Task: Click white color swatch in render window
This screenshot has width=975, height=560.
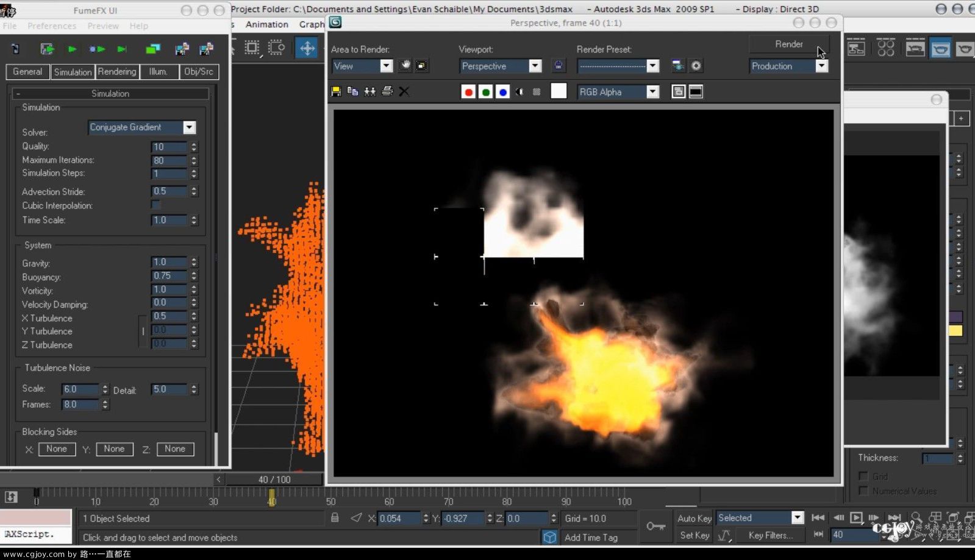Action: 559,91
